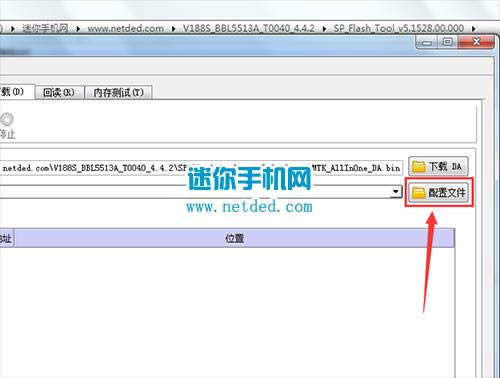Click the 配置文件 scatter-file folder button

[439, 192]
